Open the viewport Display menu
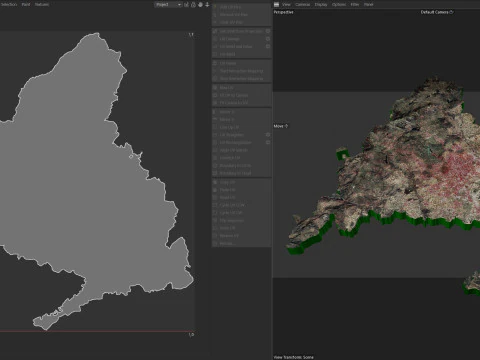This screenshot has height=360, width=480. [x=321, y=4]
